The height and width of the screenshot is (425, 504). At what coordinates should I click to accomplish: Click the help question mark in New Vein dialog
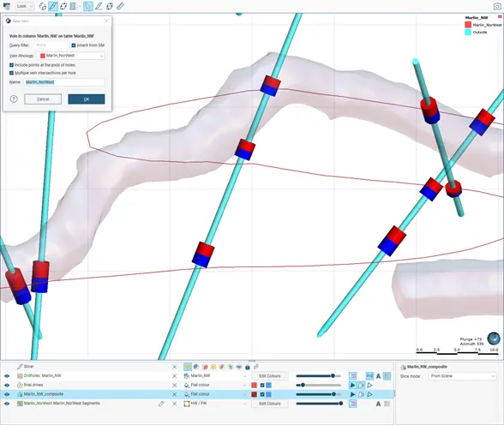click(x=14, y=99)
